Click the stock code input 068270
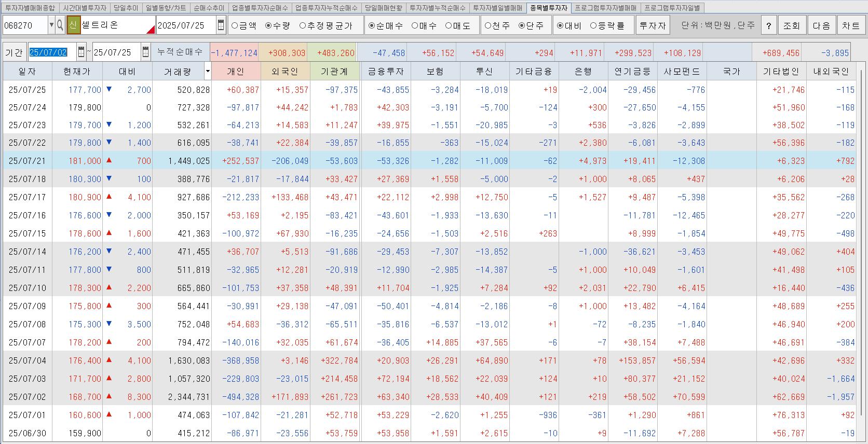 pyautogui.click(x=25, y=25)
